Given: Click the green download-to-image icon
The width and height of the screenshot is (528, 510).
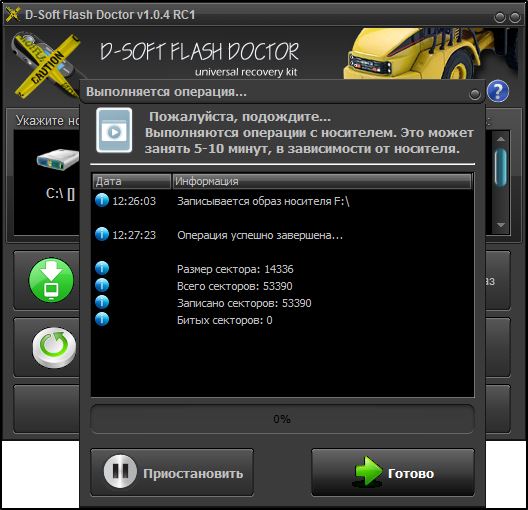Looking at the screenshot, I should click(x=51, y=280).
